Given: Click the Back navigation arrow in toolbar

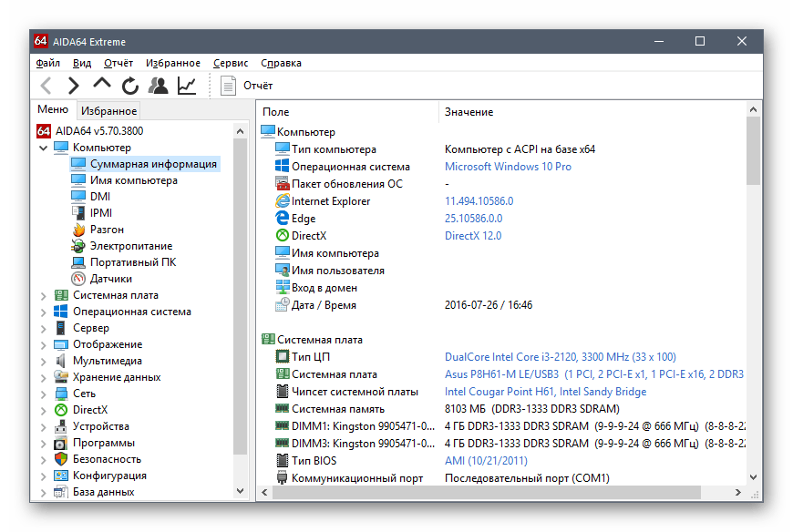Looking at the screenshot, I should pyautogui.click(x=46, y=86).
